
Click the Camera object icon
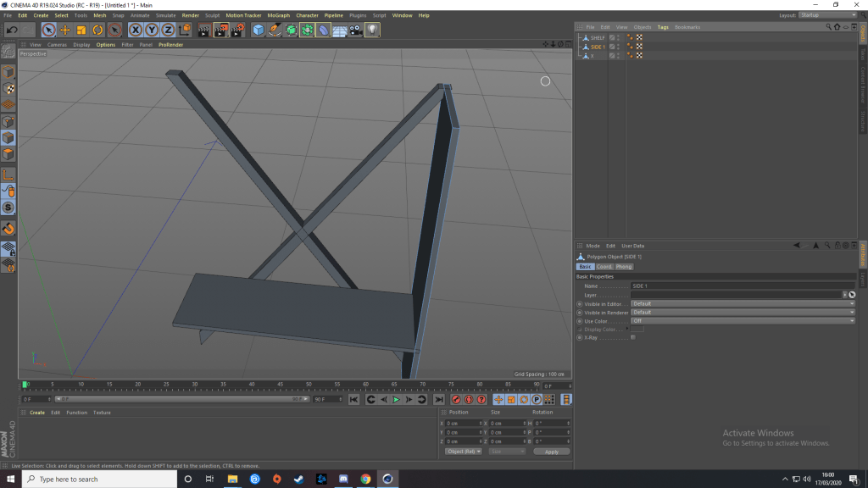[x=356, y=30]
